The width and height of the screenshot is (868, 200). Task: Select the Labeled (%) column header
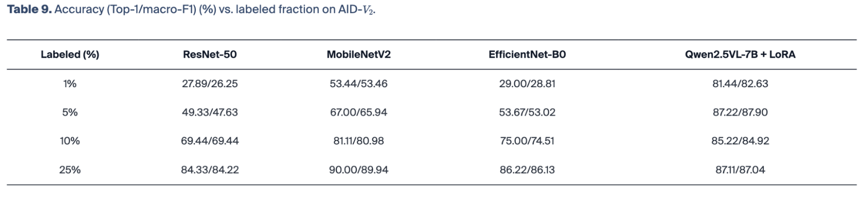(x=70, y=55)
